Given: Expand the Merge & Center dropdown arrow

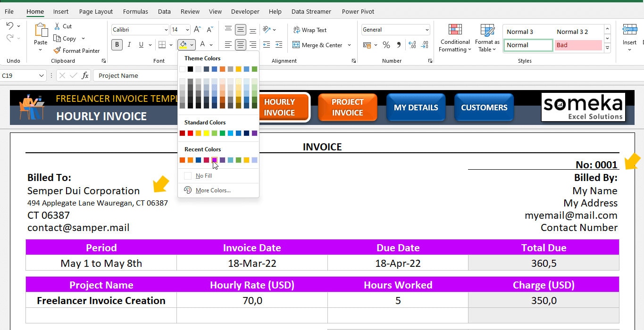Looking at the screenshot, I should 349,45.
